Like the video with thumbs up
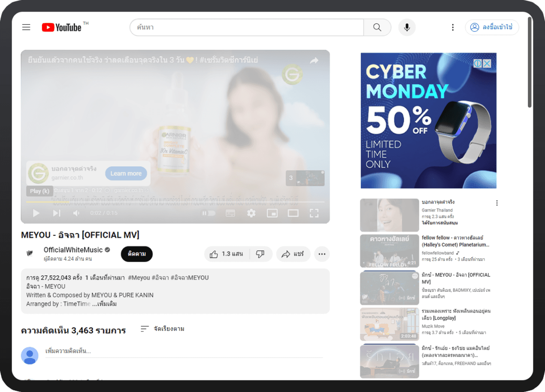545x392 pixels. [227, 254]
